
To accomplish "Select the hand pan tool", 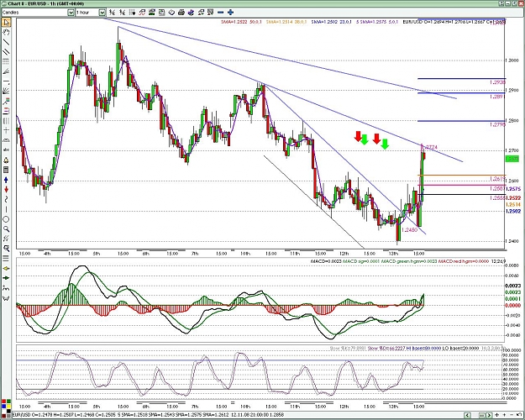I will tap(6, 32).
